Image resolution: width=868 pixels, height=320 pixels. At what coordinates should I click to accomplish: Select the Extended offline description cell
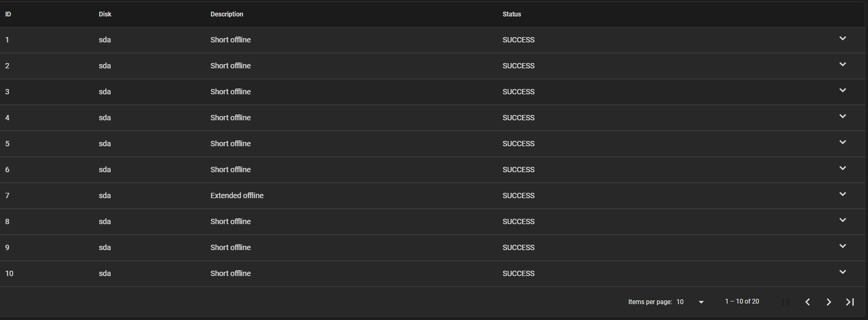[237, 195]
